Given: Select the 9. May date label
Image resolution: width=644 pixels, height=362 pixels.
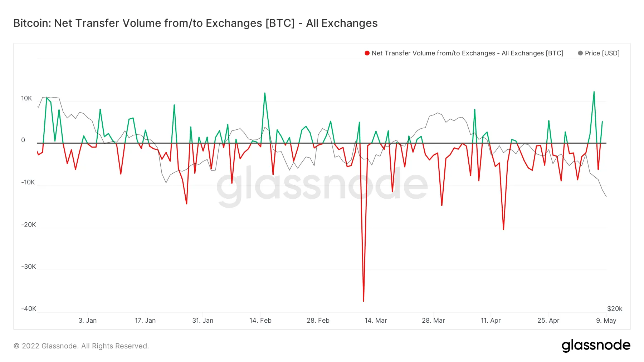Looking at the screenshot, I should tap(606, 321).
